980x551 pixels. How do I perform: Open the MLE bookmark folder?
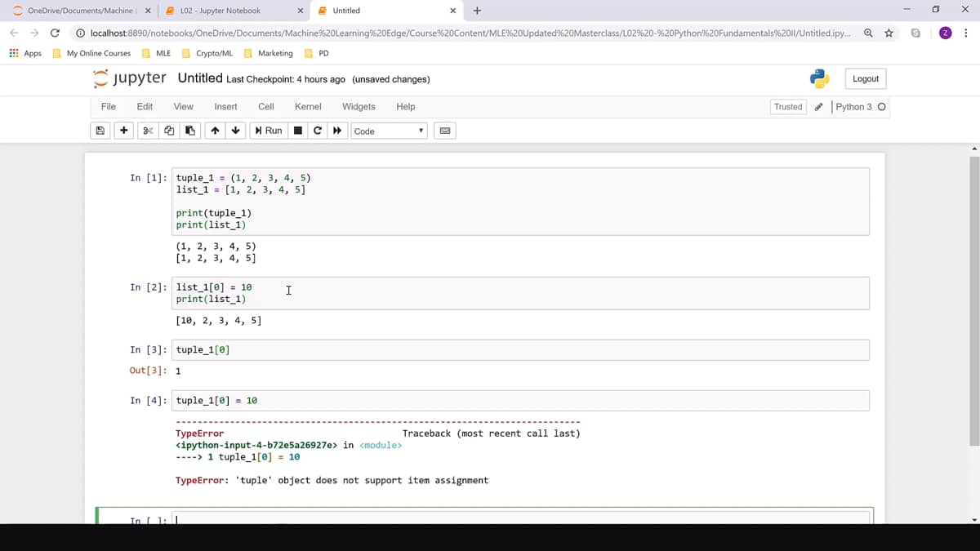coord(156,53)
